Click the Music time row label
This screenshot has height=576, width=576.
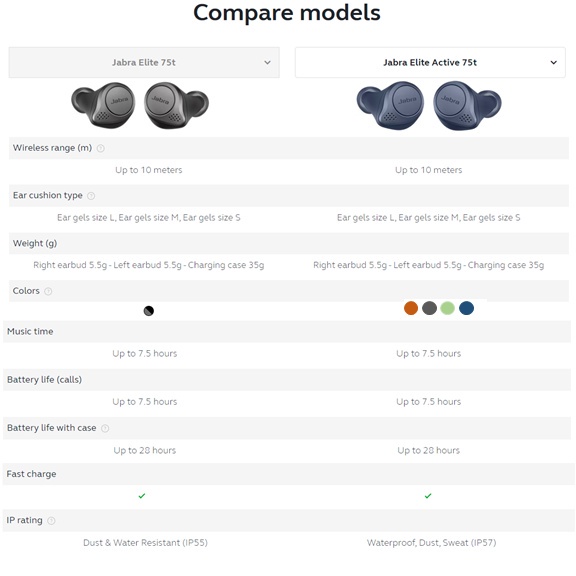pos(30,331)
